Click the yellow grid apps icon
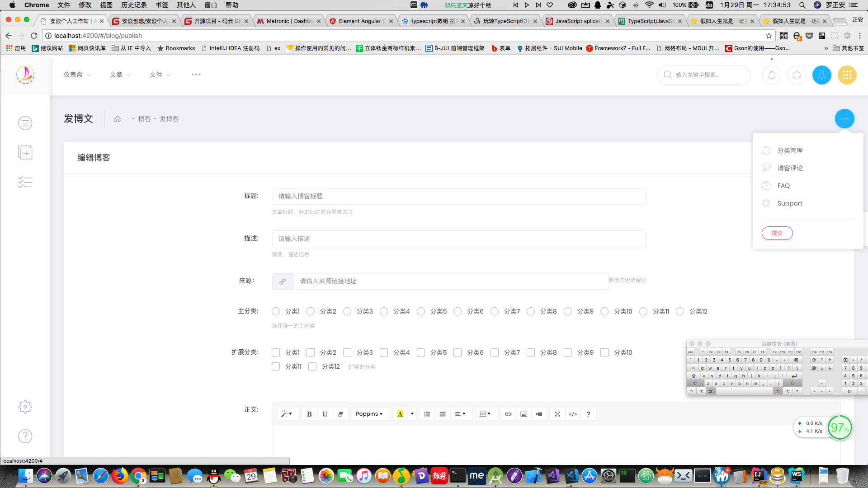 tap(847, 75)
